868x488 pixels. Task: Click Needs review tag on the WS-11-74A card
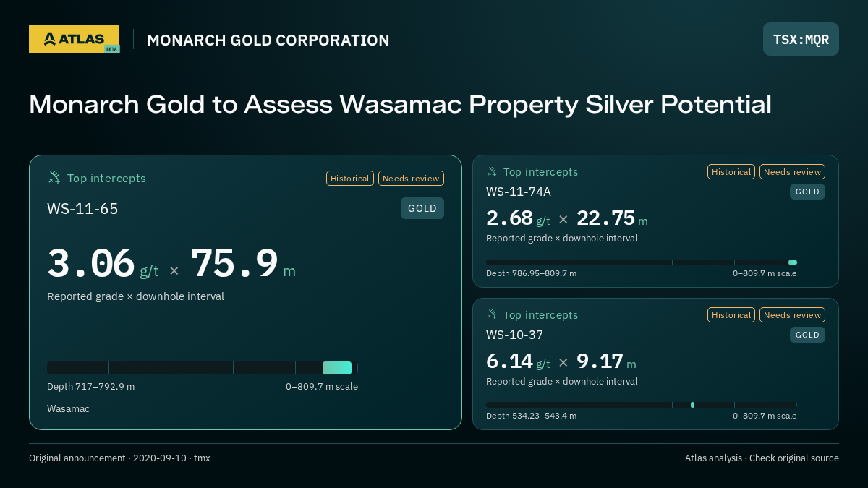coord(792,171)
